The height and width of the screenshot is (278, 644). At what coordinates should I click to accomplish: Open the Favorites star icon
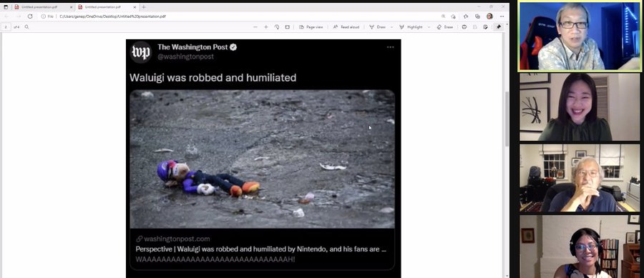(x=466, y=16)
